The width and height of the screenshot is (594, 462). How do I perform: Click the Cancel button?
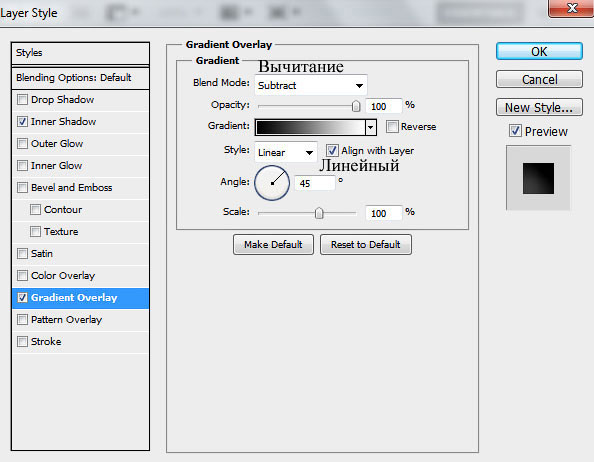(539, 80)
